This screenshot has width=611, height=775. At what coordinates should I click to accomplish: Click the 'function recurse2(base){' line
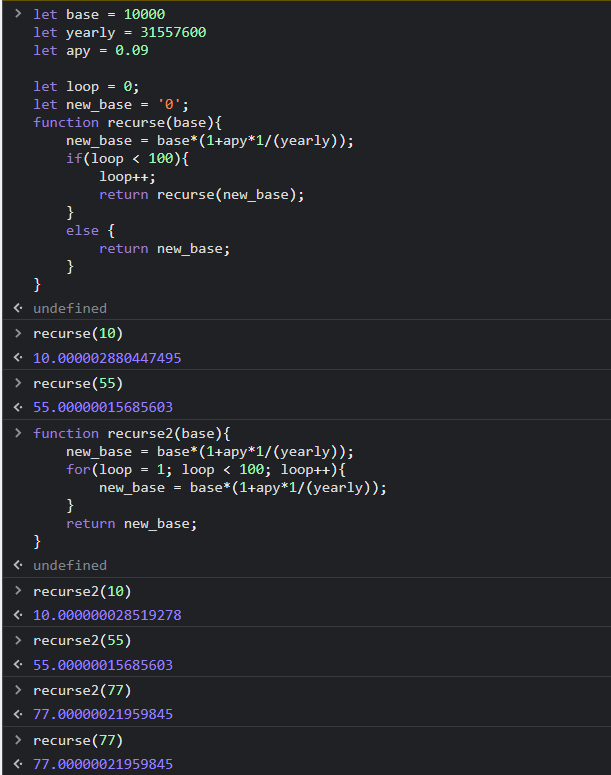131,433
